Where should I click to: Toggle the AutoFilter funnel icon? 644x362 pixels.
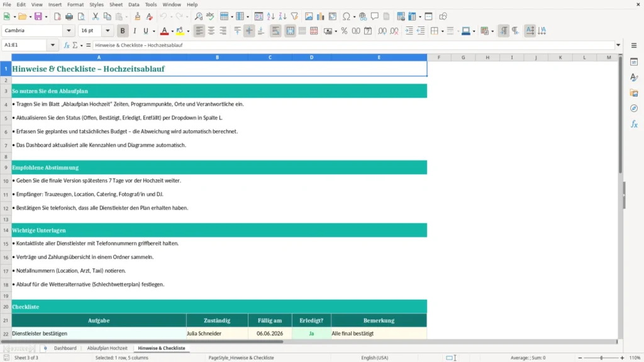pos(294,16)
